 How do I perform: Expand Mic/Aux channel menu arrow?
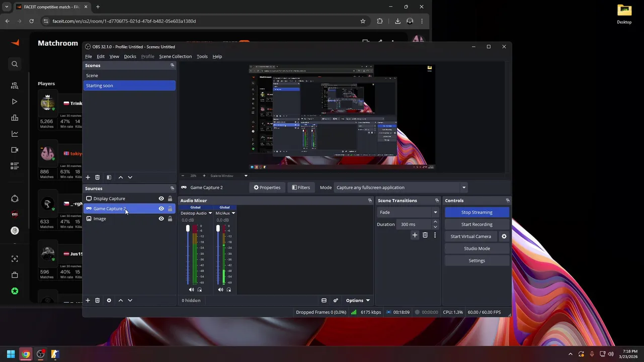tap(233, 213)
